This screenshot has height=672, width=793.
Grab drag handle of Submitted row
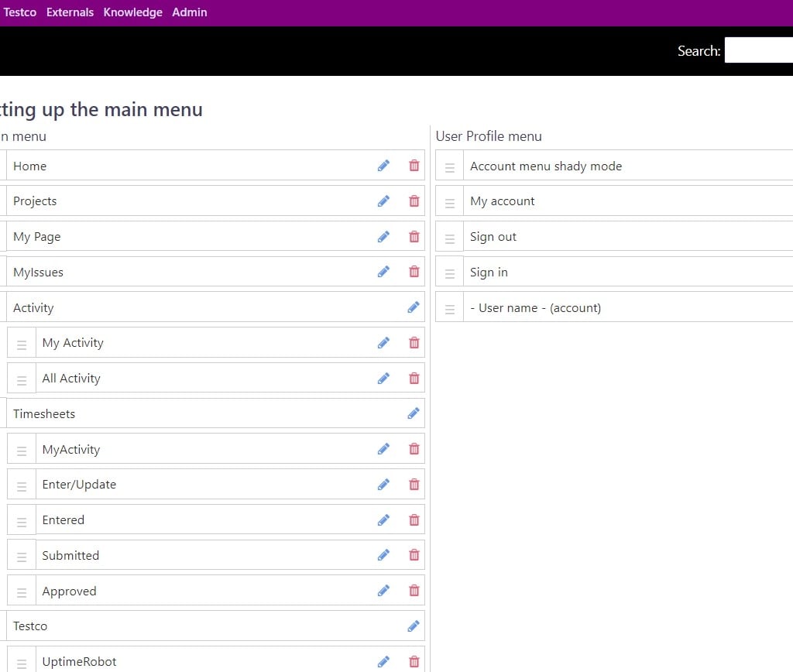[22, 557]
